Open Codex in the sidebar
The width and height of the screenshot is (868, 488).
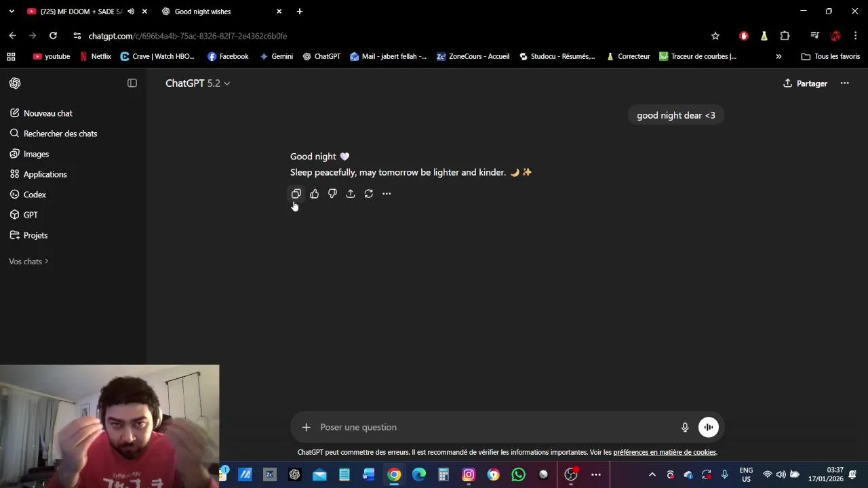28,195
